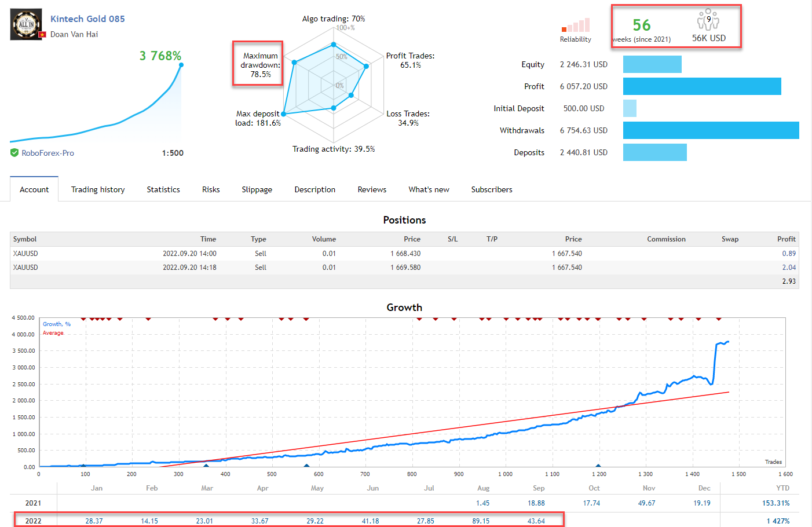Click 2022 January growth 28.37
This screenshot has height=527, width=812.
[94, 521]
